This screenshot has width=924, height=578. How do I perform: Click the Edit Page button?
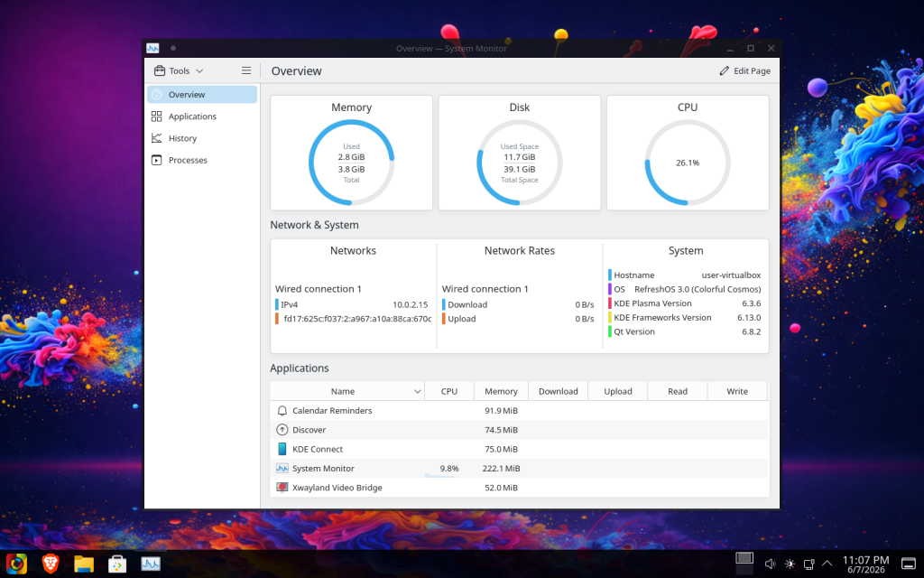tap(744, 70)
